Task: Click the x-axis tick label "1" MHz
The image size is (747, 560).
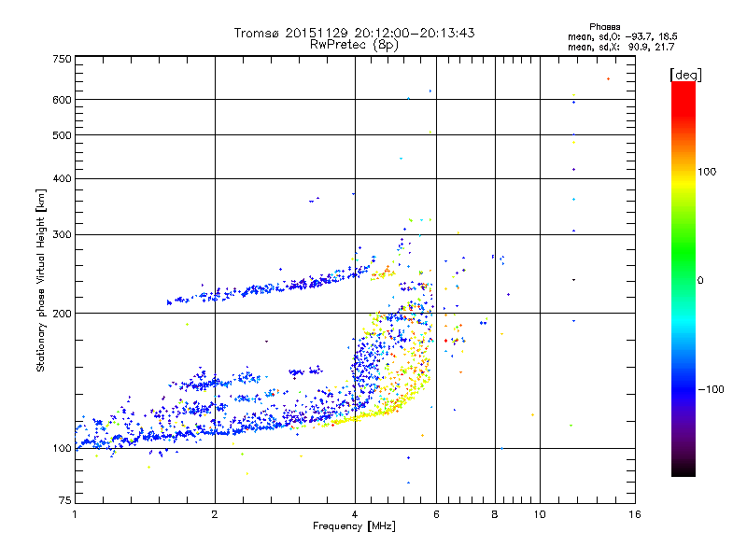Action: 75,514
